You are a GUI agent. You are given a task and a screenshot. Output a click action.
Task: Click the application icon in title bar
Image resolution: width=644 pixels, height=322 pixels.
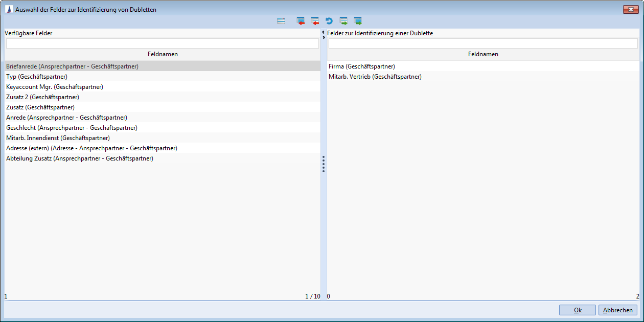9,9
